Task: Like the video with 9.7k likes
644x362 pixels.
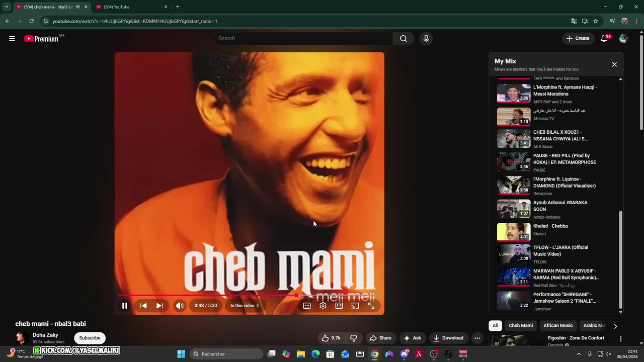Action: 331,338
